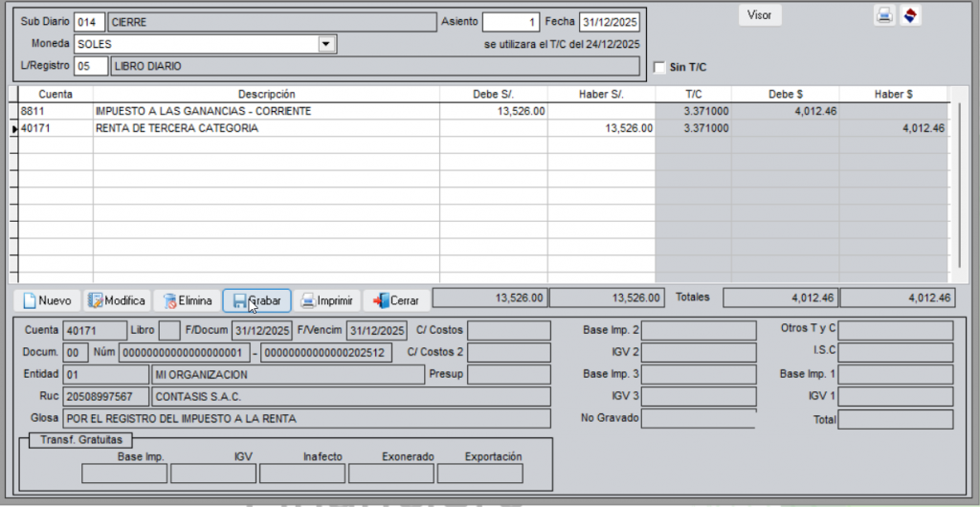Click the Elimina button
This screenshot has width=980, height=507.
187,300
